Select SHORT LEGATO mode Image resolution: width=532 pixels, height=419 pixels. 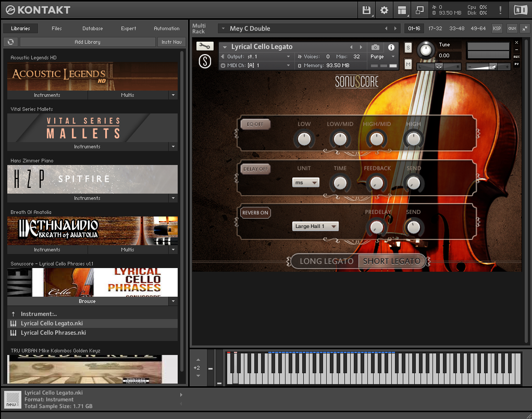pos(391,261)
